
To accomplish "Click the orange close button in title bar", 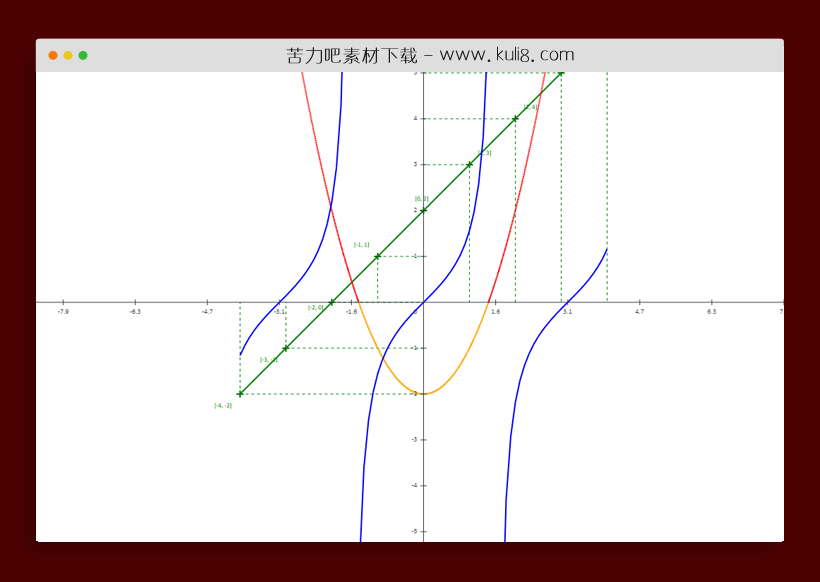I will 53,55.
